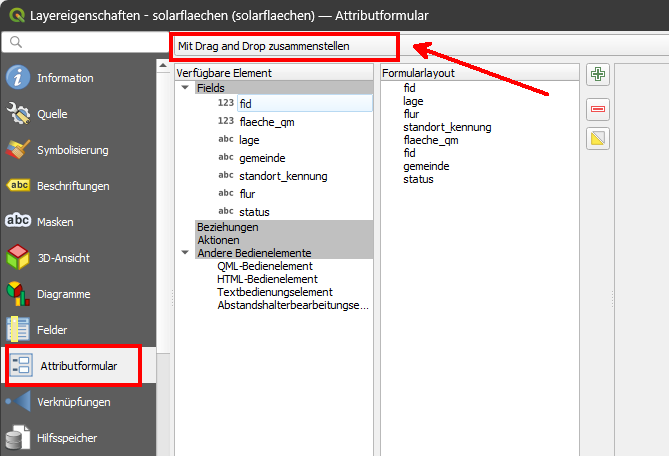This screenshot has height=456, width=669.
Task: Open the Masken page
Action: pos(54,222)
